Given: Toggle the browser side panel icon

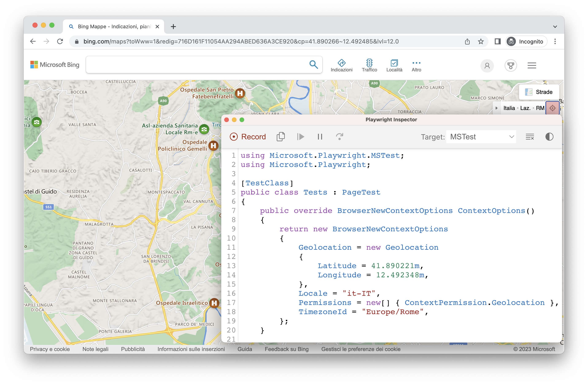Looking at the screenshot, I should pyautogui.click(x=498, y=42).
